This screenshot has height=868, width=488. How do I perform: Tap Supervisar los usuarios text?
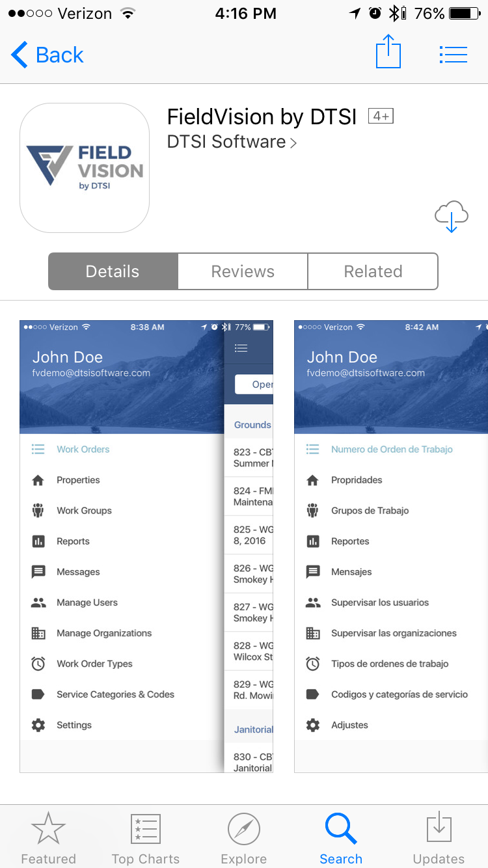(x=380, y=603)
